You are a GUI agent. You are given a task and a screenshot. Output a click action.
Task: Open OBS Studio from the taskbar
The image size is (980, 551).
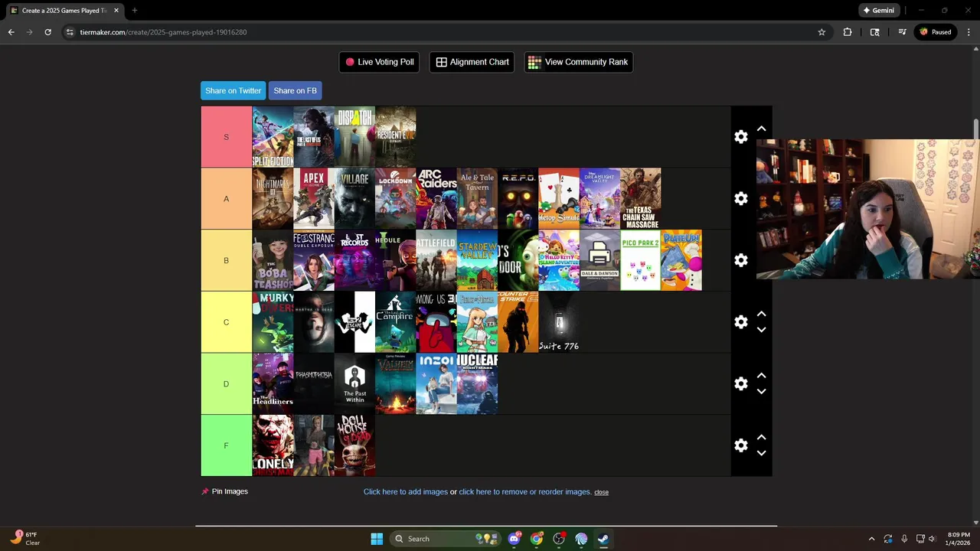(x=559, y=539)
